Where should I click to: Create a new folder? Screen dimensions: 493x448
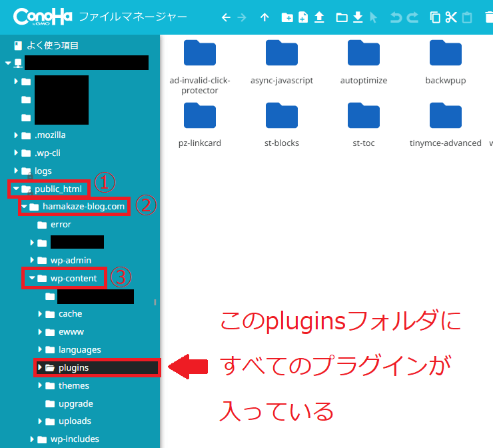pyautogui.click(x=287, y=17)
